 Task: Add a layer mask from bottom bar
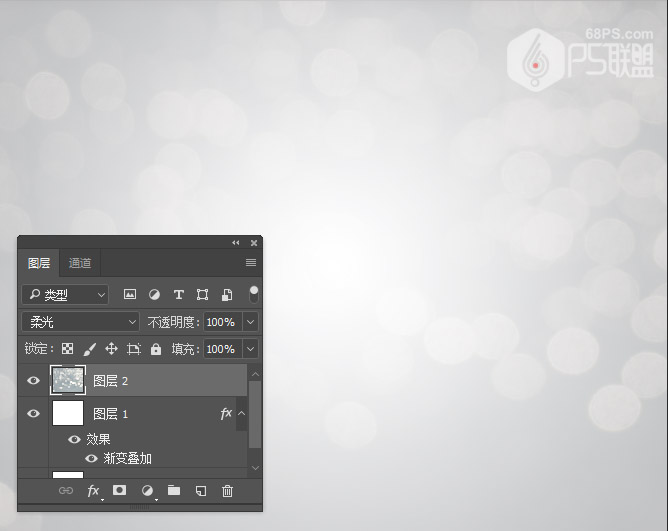[120, 490]
